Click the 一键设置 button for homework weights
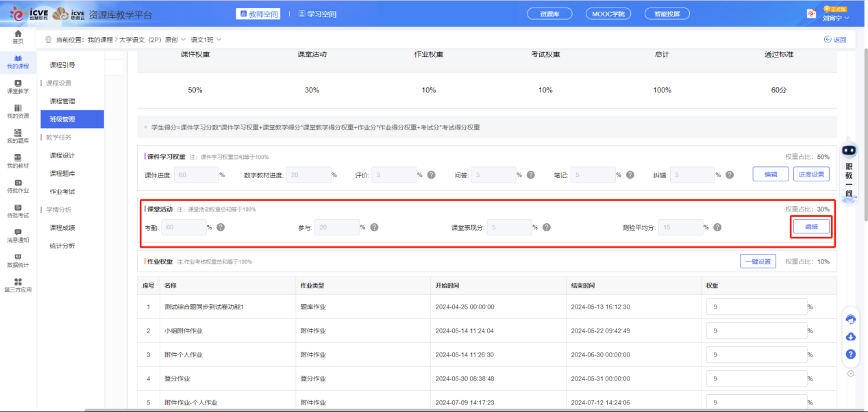 [x=757, y=261]
